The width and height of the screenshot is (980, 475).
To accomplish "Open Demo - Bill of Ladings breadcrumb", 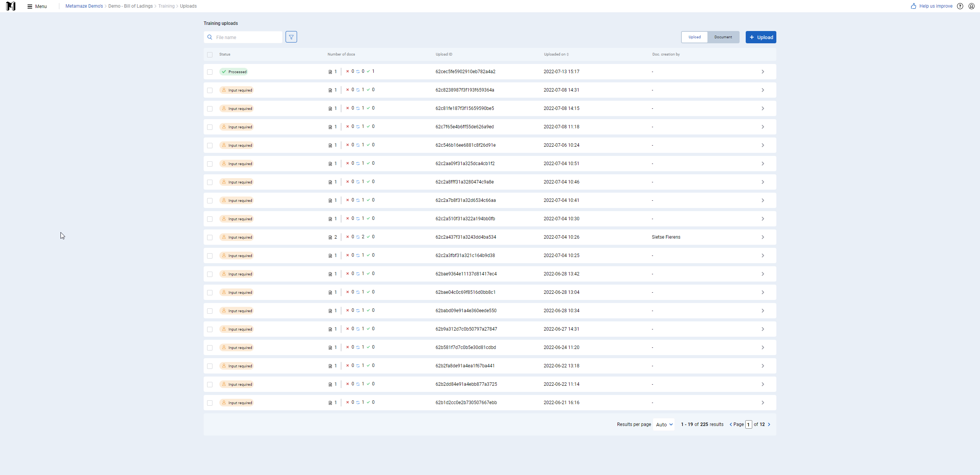I will (x=131, y=6).
